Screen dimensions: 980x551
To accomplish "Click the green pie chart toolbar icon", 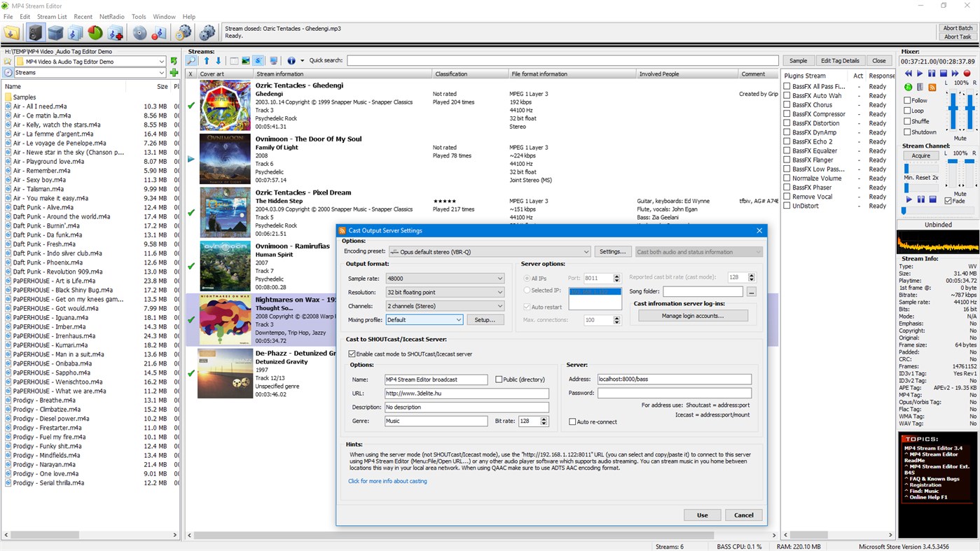I will point(93,32).
